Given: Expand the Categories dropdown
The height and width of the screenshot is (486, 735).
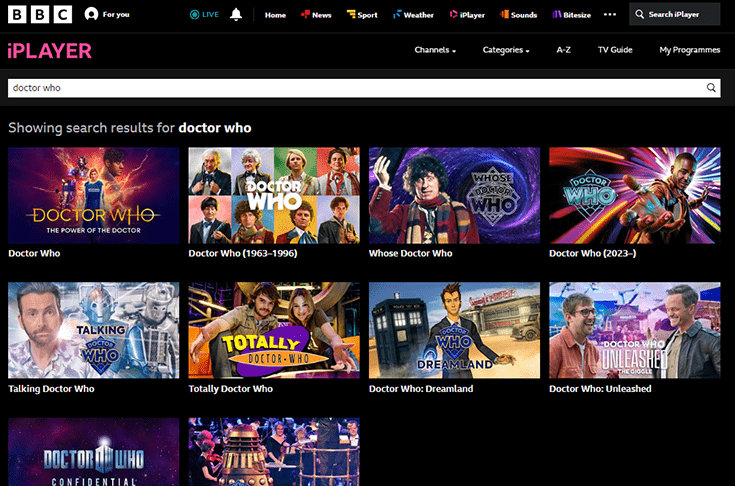Looking at the screenshot, I should click(x=506, y=50).
